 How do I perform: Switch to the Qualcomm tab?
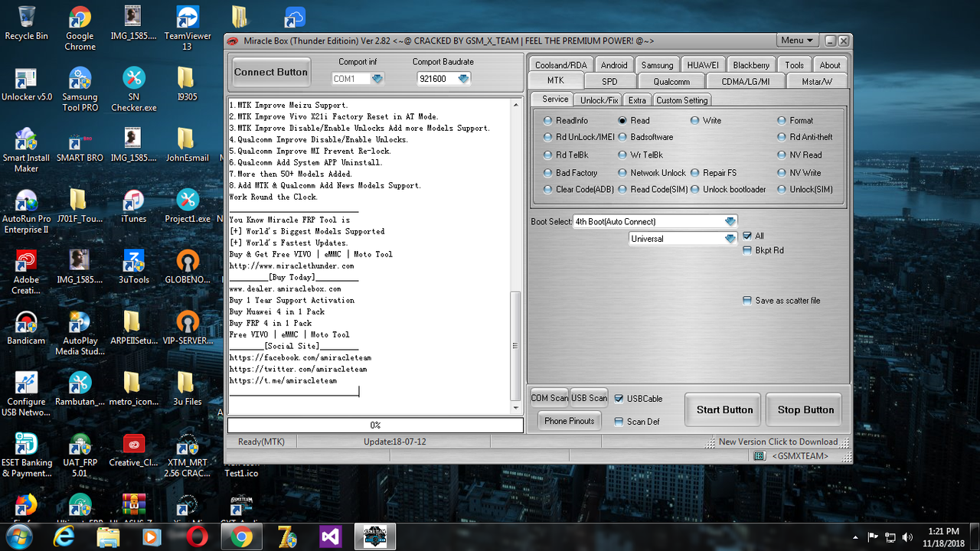pos(671,81)
